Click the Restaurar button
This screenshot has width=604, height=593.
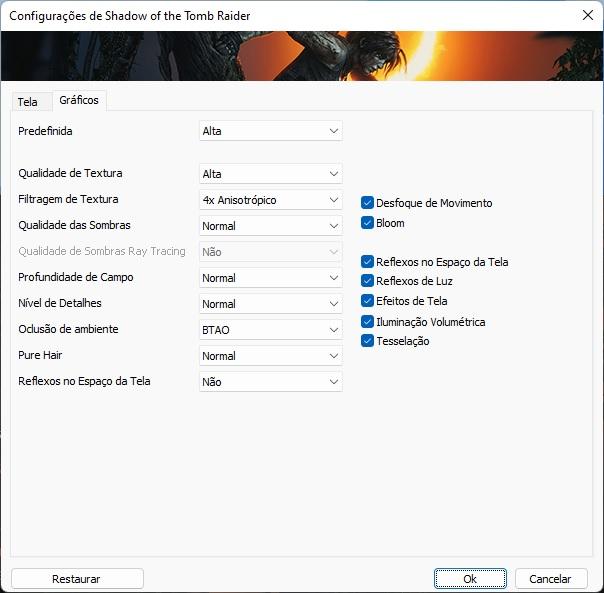pos(77,579)
